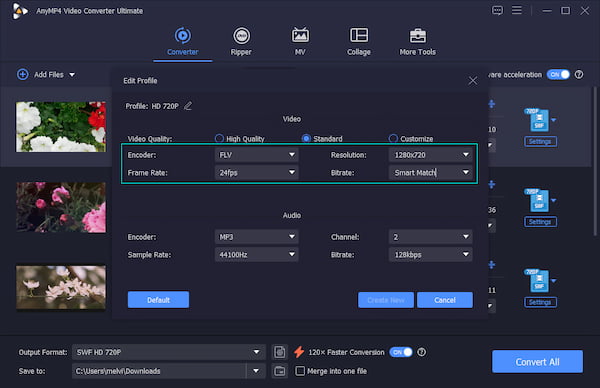Image resolution: width=600 pixels, height=388 pixels.
Task: Open the Channel dropdown showing 2
Action: point(431,237)
